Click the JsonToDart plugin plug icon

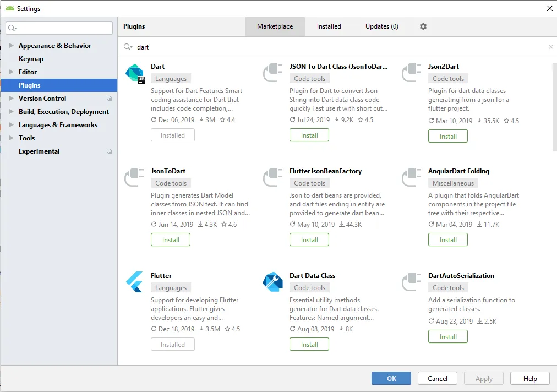coord(134,178)
